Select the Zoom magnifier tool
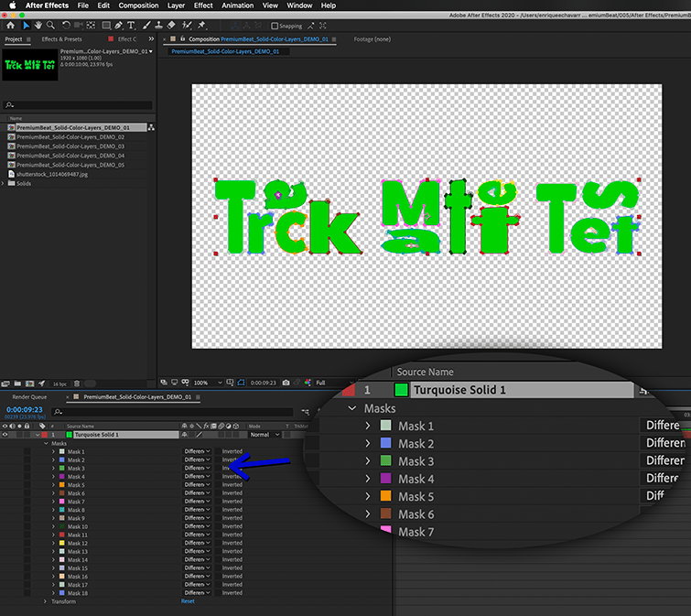Image resolution: width=691 pixels, height=616 pixels. [50, 26]
